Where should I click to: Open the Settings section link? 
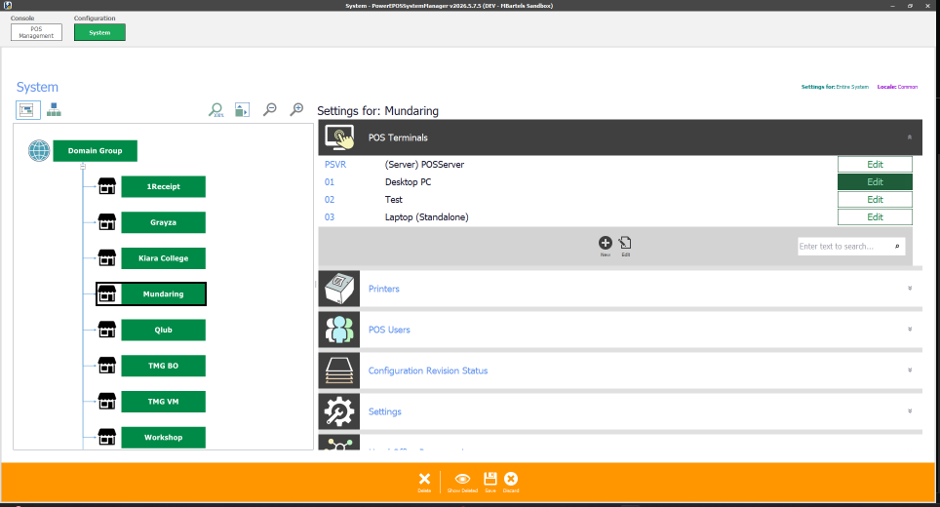[385, 411]
